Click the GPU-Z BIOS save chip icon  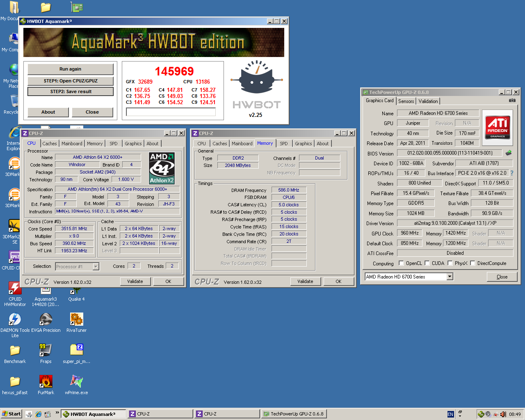click(509, 153)
